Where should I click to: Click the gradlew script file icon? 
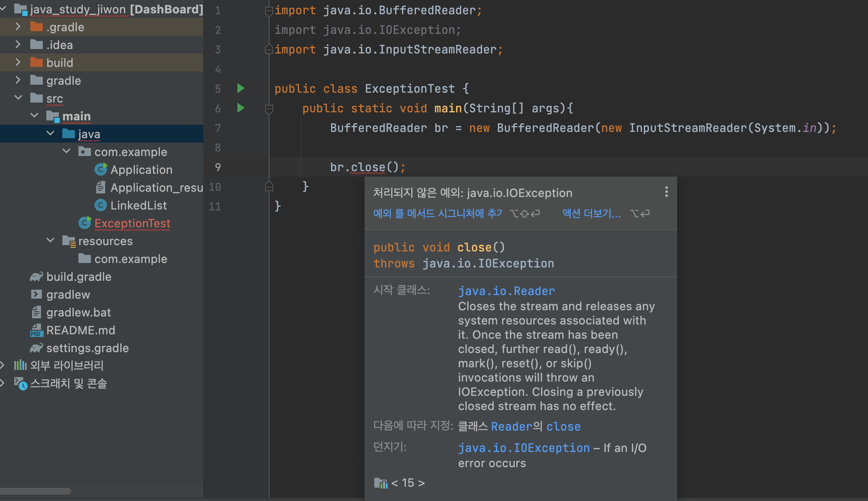pyautogui.click(x=37, y=295)
